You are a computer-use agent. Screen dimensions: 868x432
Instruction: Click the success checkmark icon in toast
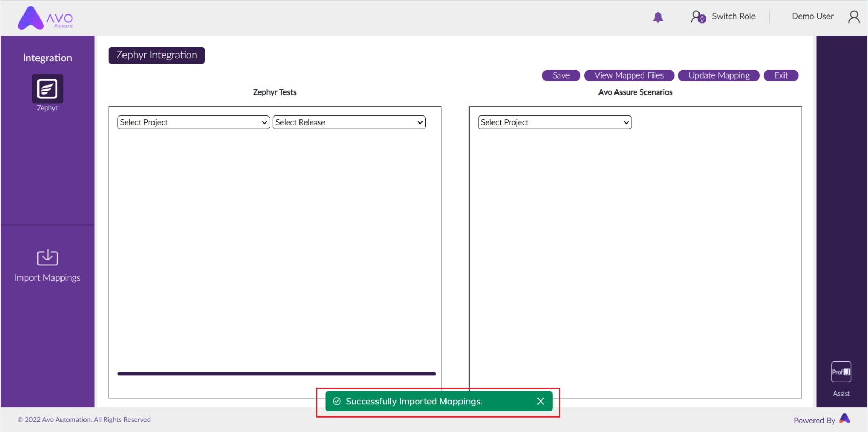click(x=337, y=401)
